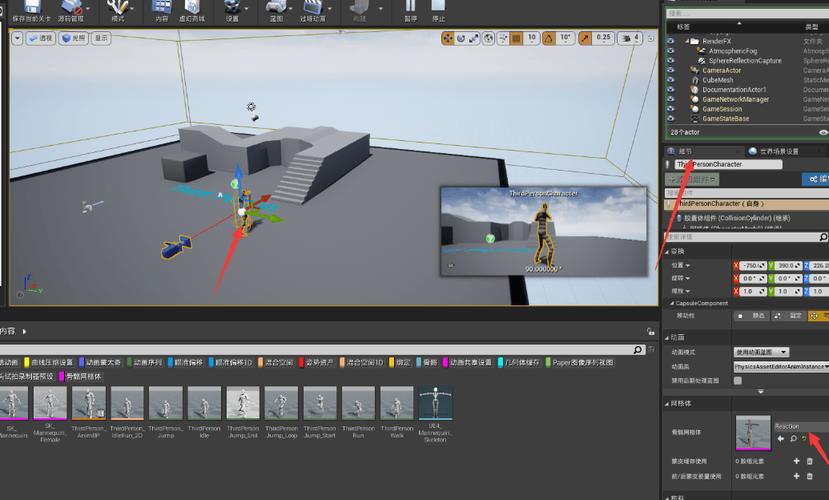This screenshot has height=500, width=829.
Task: Toggle visibility of CubeMesh actor
Action: (x=671, y=80)
